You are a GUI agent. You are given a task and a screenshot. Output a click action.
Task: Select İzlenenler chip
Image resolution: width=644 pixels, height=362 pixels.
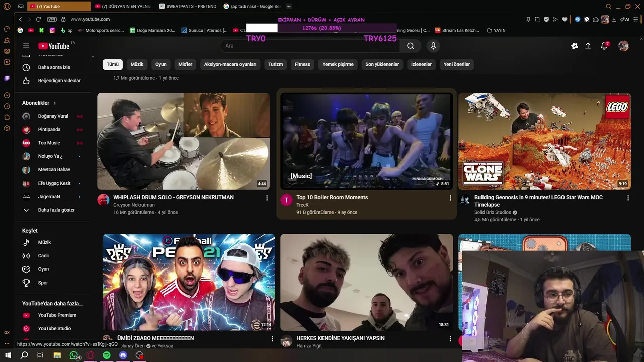pyautogui.click(x=421, y=64)
